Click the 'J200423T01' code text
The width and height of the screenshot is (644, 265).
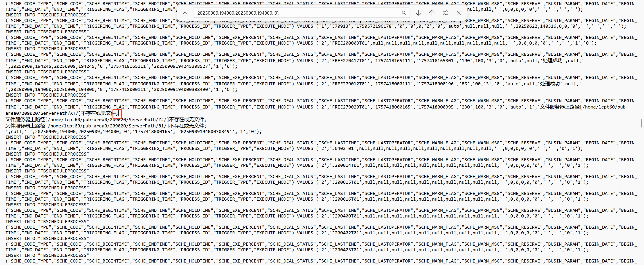(x=345, y=250)
